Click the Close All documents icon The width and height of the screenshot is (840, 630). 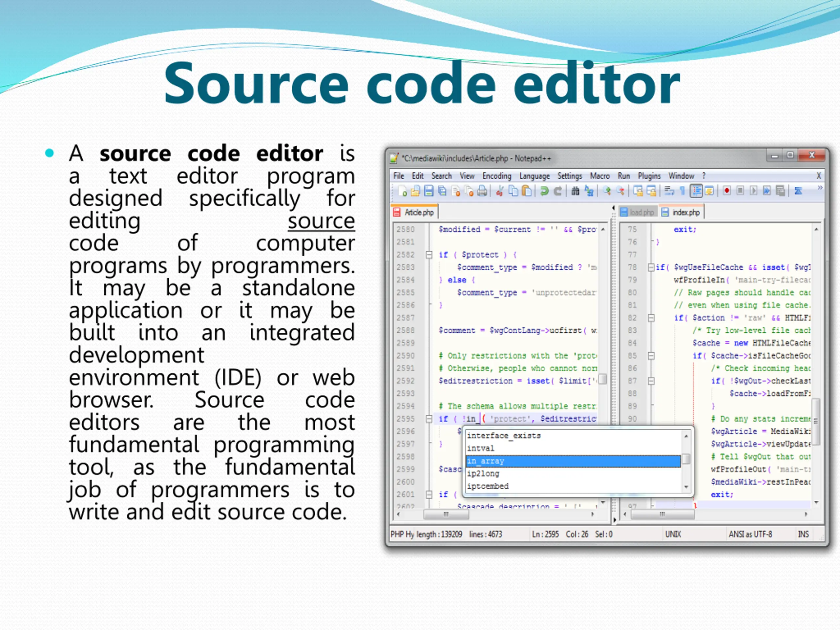(469, 191)
